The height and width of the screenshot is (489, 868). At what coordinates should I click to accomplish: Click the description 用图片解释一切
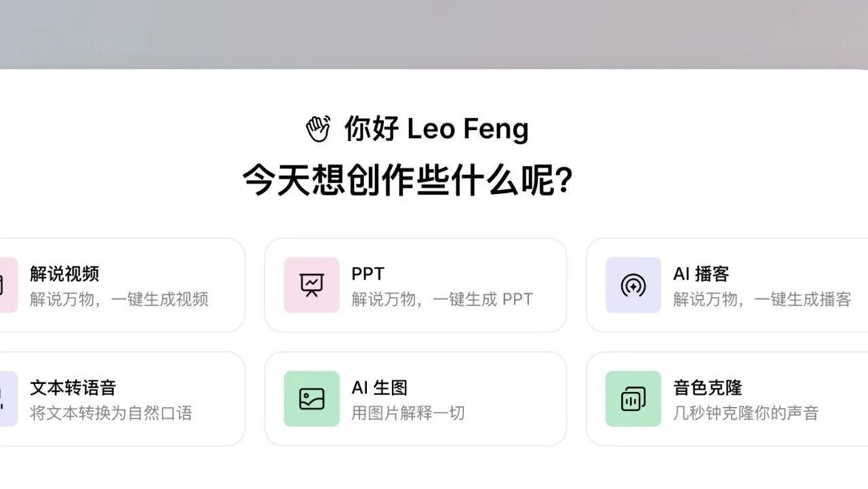click(x=408, y=413)
